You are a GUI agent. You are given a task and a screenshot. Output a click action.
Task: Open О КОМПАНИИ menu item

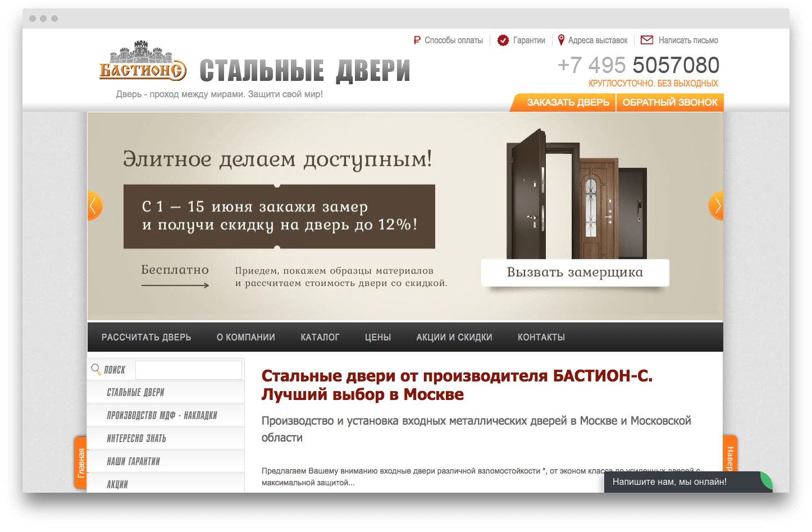tap(246, 337)
